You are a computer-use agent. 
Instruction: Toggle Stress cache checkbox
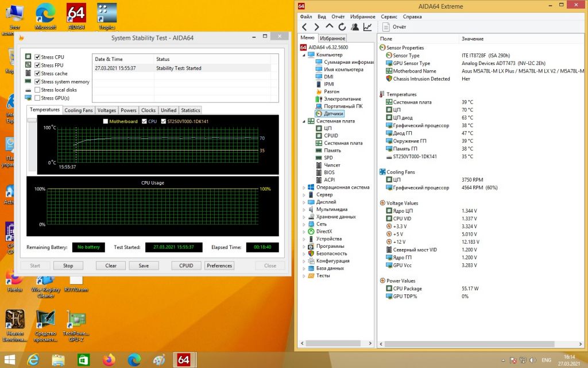[x=37, y=74]
